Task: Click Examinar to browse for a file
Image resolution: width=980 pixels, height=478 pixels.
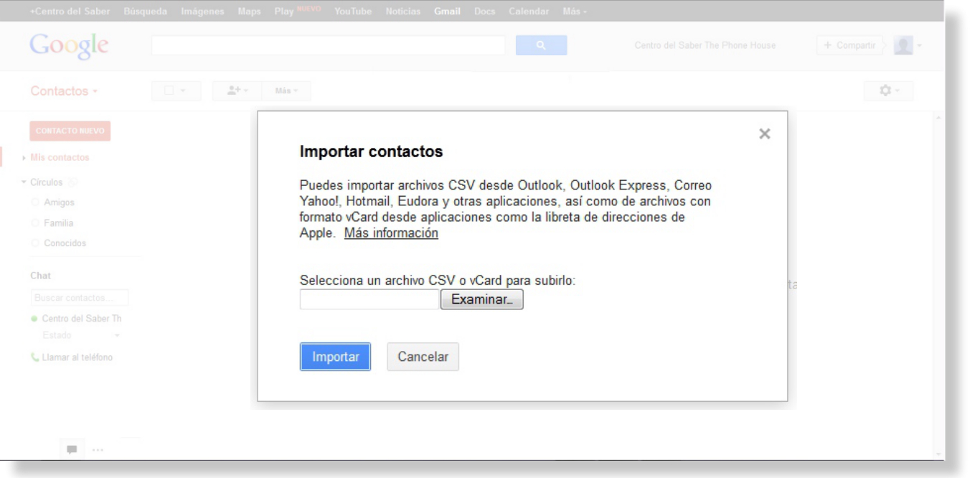Action: click(481, 299)
